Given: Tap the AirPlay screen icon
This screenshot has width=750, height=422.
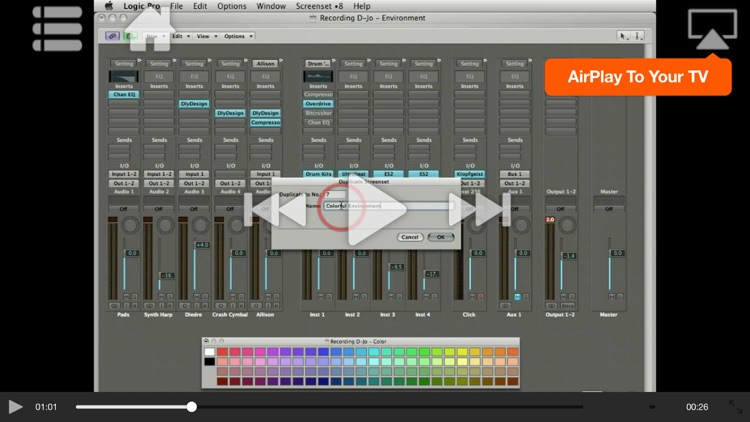Looking at the screenshot, I should [712, 30].
